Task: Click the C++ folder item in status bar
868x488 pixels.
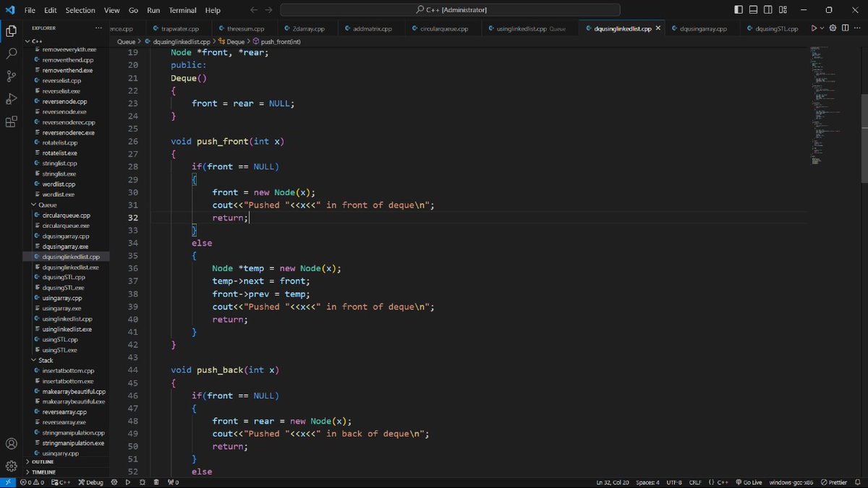Action: pyautogui.click(x=61, y=482)
